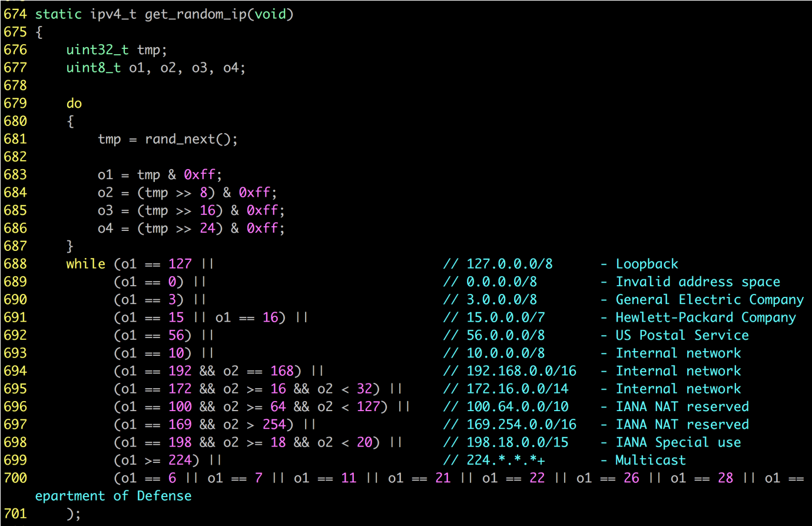Image resolution: width=812 pixels, height=526 pixels.
Task: Click the rand_next() call
Action: pyautogui.click(x=191, y=139)
